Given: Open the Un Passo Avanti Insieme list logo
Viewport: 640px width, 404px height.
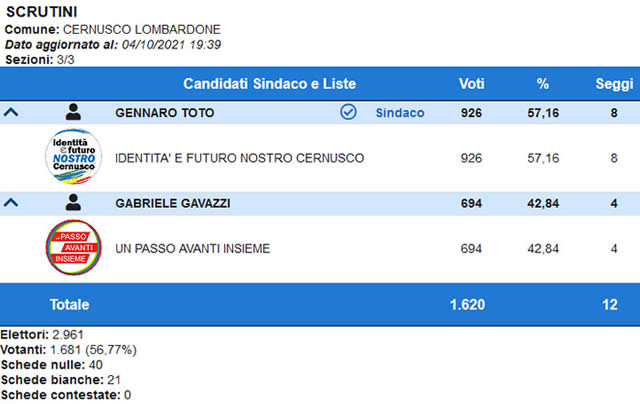Looking at the screenshot, I should 73,247.
